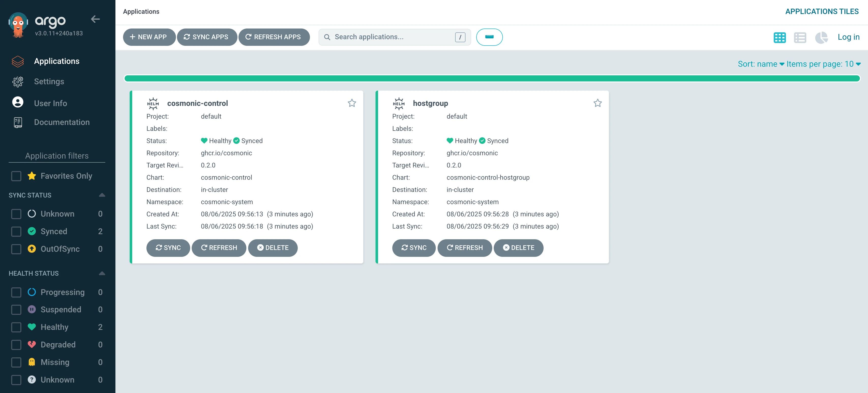Check the Synced sync status filter
This screenshot has width=868, height=393.
[16, 231]
